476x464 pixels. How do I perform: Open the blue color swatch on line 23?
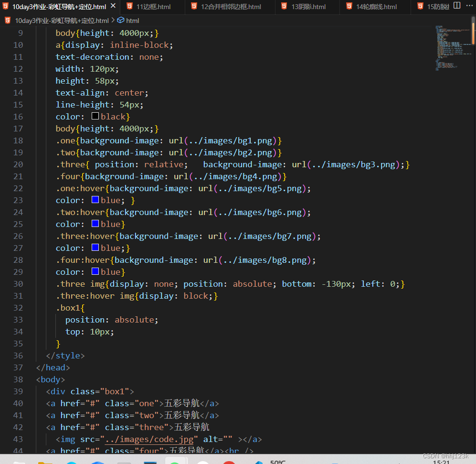point(95,200)
